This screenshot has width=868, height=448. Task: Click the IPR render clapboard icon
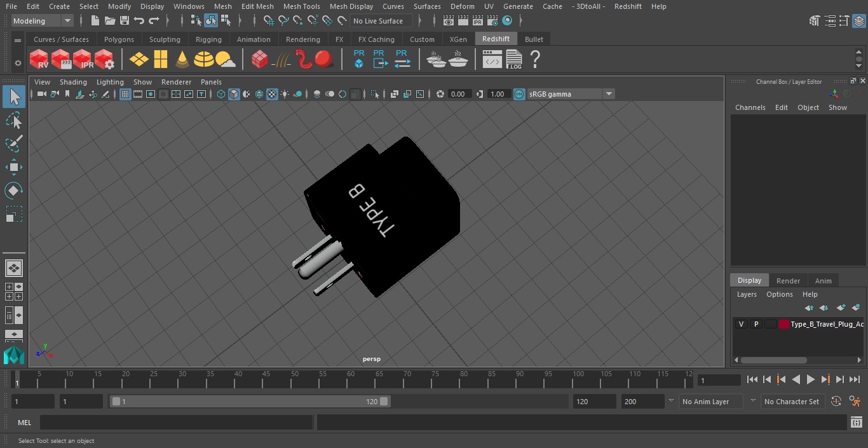[477, 21]
